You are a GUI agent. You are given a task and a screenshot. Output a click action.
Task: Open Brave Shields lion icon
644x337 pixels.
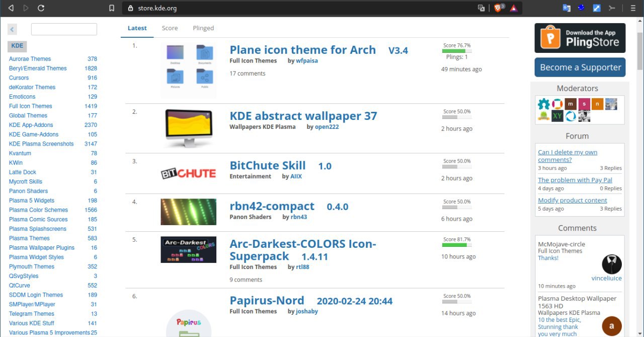[498, 8]
